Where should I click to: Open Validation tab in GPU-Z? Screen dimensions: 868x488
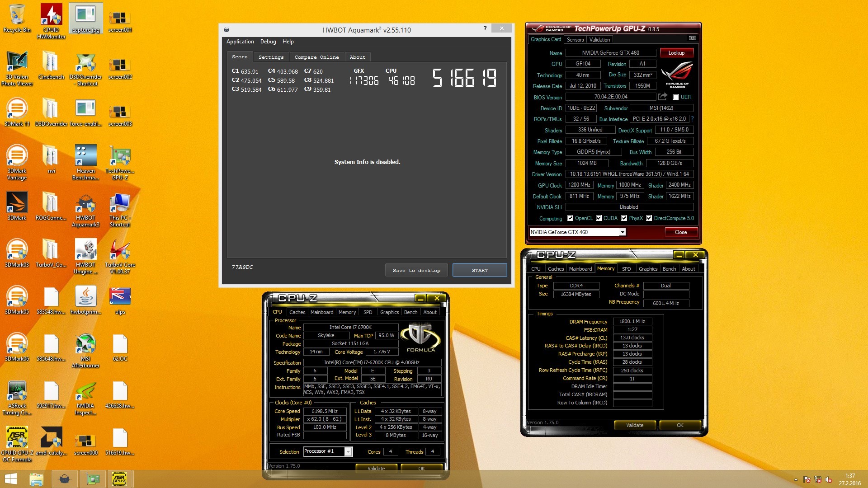[599, 40]
